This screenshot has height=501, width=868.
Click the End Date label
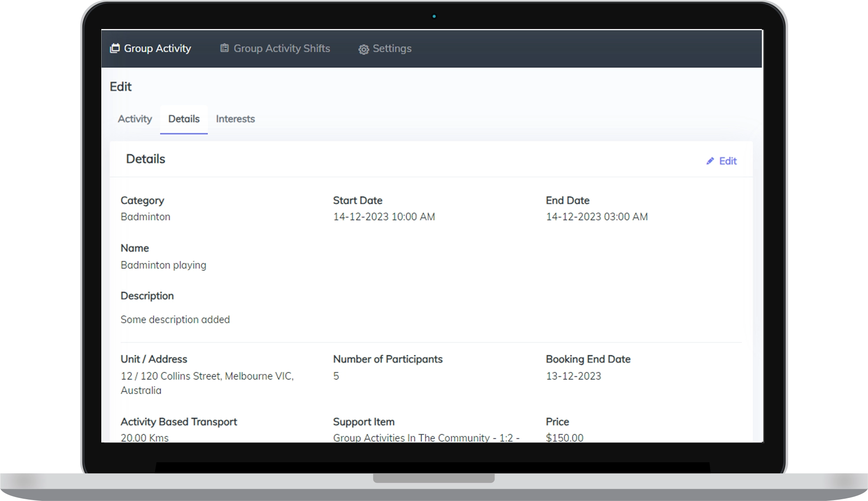coord(568,200)
